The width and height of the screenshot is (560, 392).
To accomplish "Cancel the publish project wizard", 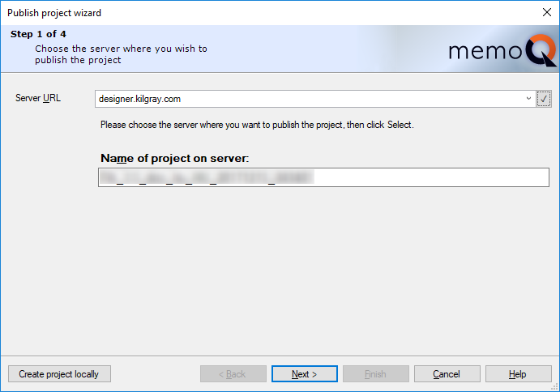I will tap(447, 374).
